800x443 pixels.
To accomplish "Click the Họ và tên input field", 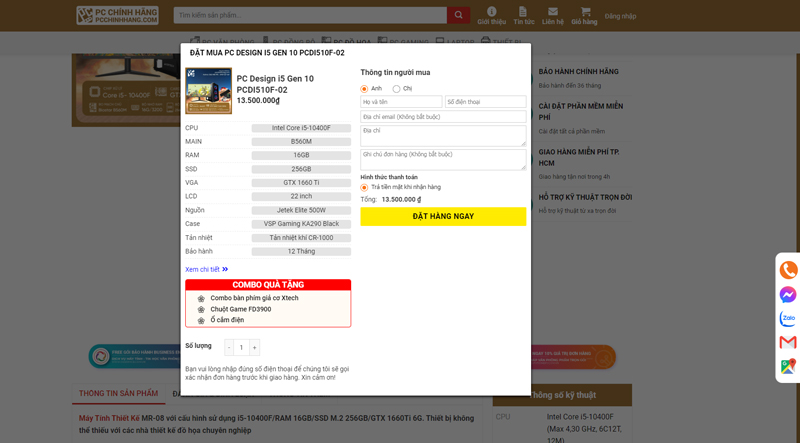I will pos(401,102).
